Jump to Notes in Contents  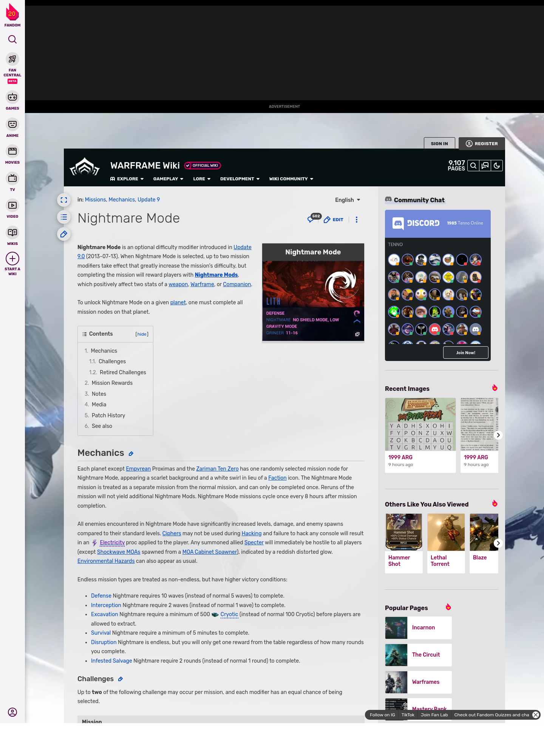pos(99,394)
